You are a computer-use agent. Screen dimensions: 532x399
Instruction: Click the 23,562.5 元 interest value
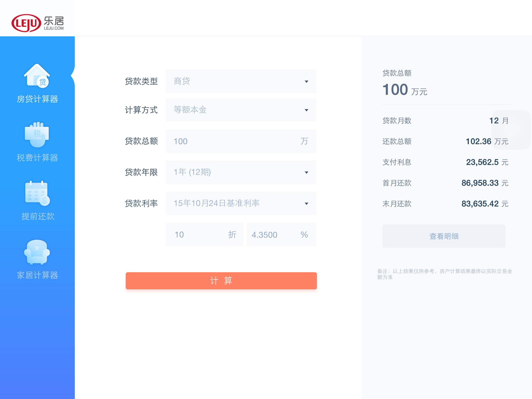487,162
